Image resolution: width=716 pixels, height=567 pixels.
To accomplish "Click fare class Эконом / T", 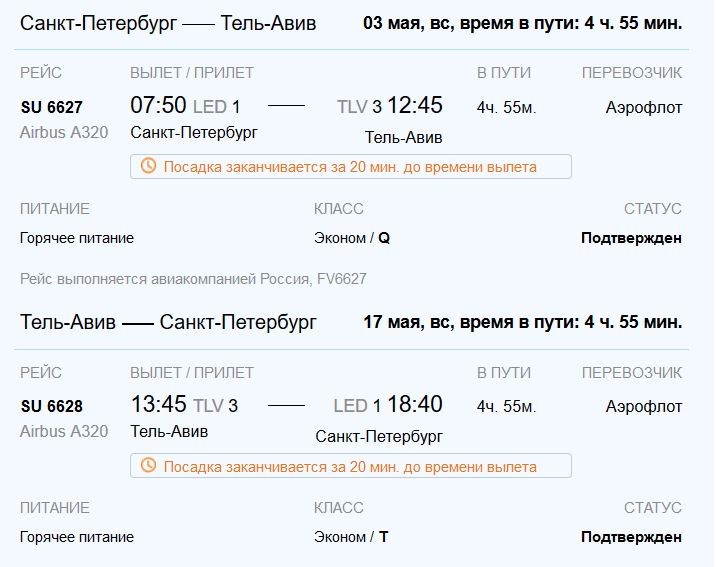I will 350,537.
